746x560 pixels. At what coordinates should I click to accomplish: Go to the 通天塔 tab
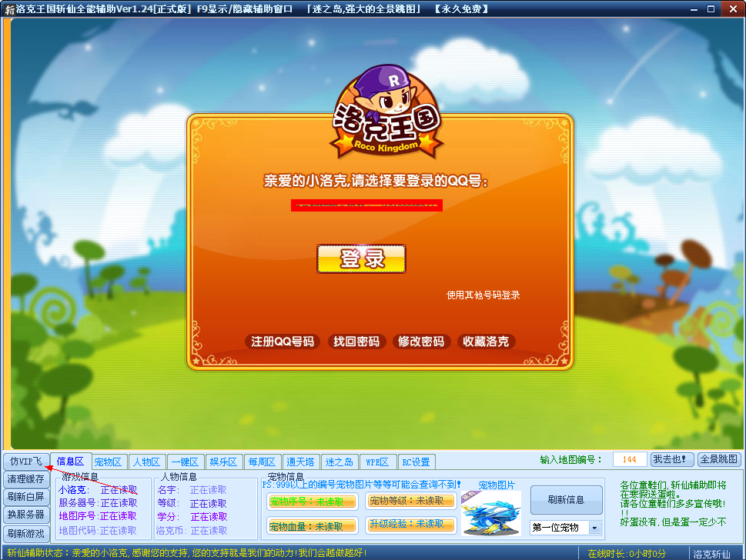301,462
